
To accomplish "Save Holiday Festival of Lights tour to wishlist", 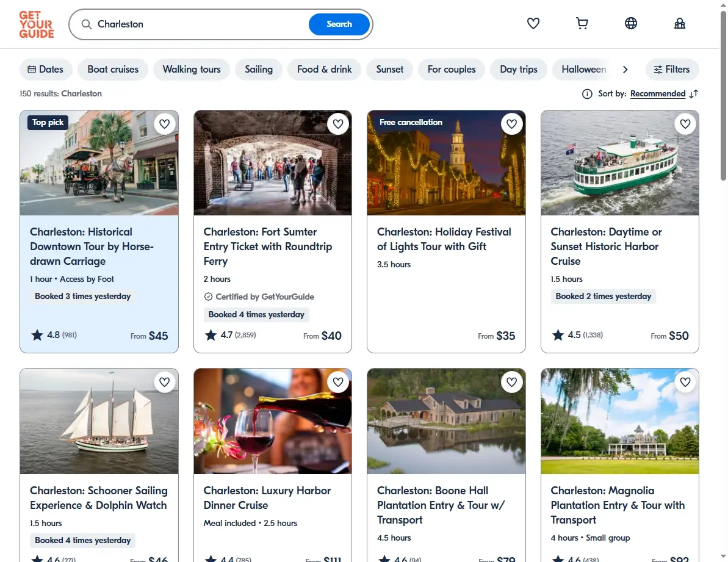I will click(511, 124).
